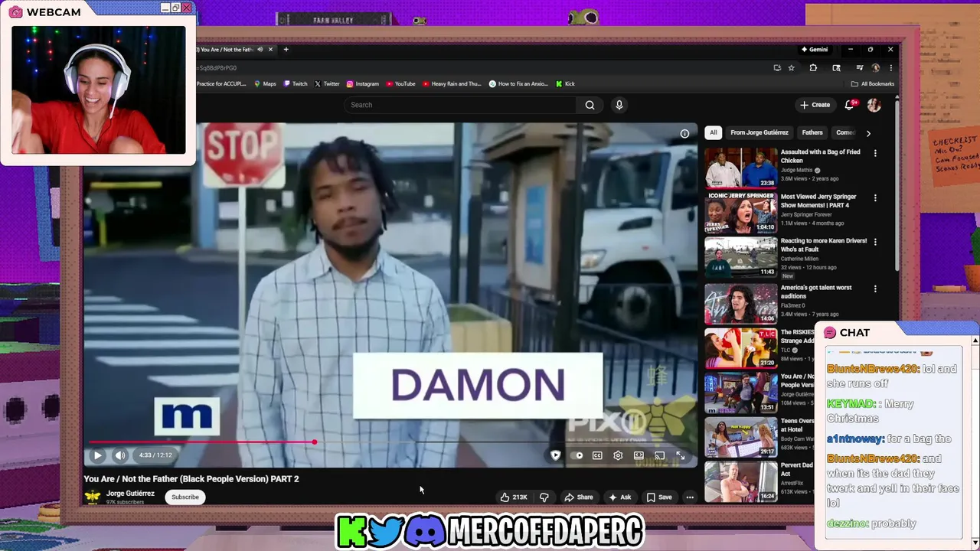Open Pervert Dad video thumbnail
Viewport: 980px width, 551px height.
click(740, 481)
